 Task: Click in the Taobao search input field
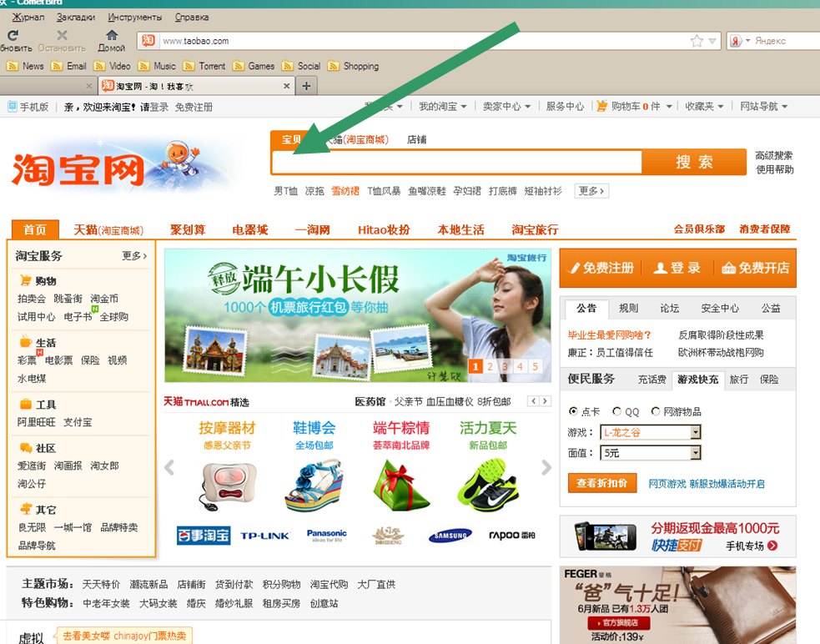456,162
